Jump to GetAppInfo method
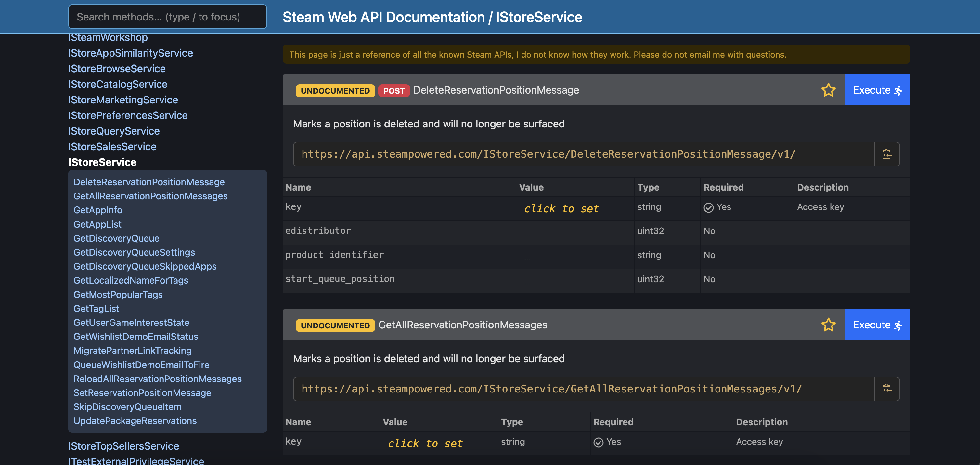Viewport: 980px width, 465px height. [98, 210]
